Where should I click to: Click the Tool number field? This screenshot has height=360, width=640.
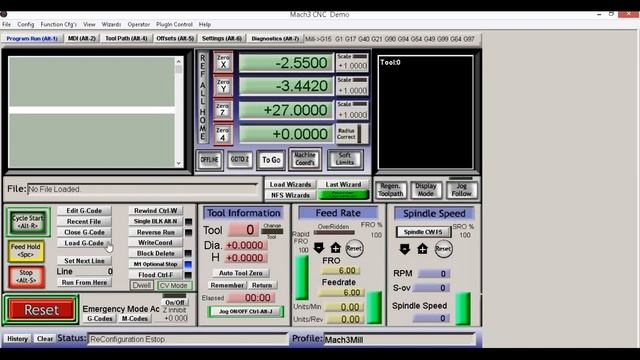click(x=243, y=230)
